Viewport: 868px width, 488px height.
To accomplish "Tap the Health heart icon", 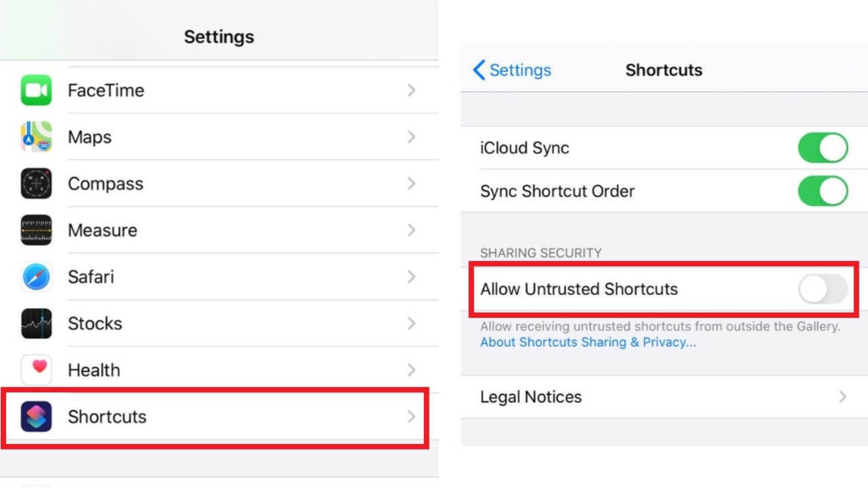I will pyautogui.click(x=36, y=370).
